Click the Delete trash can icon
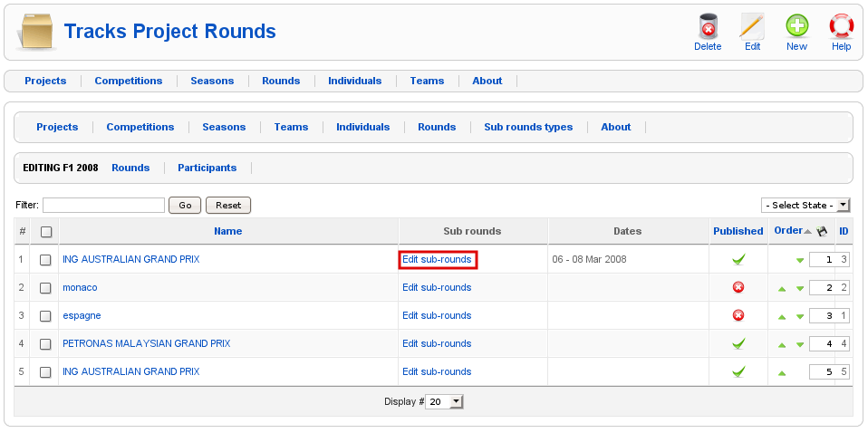Screen dimensions: 868x433 [708, 27]
